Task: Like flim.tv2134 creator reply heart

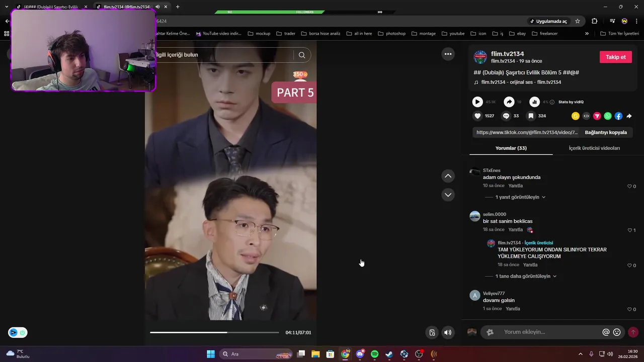Action: 629,265
